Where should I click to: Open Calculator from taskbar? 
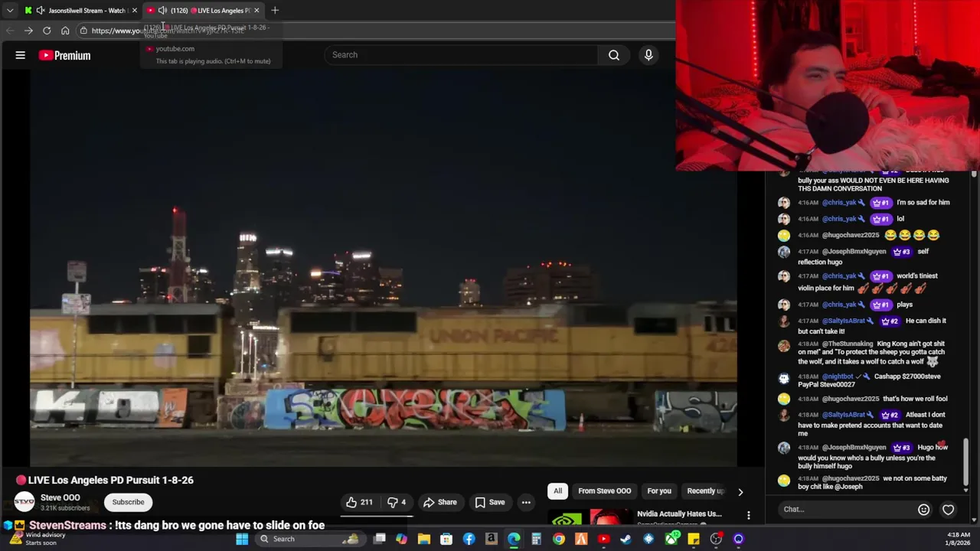536,539
